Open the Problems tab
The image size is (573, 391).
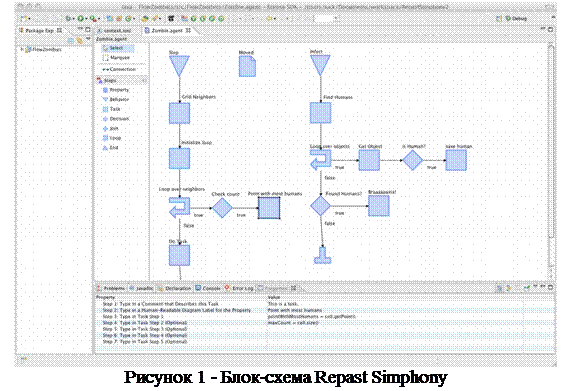111,288
